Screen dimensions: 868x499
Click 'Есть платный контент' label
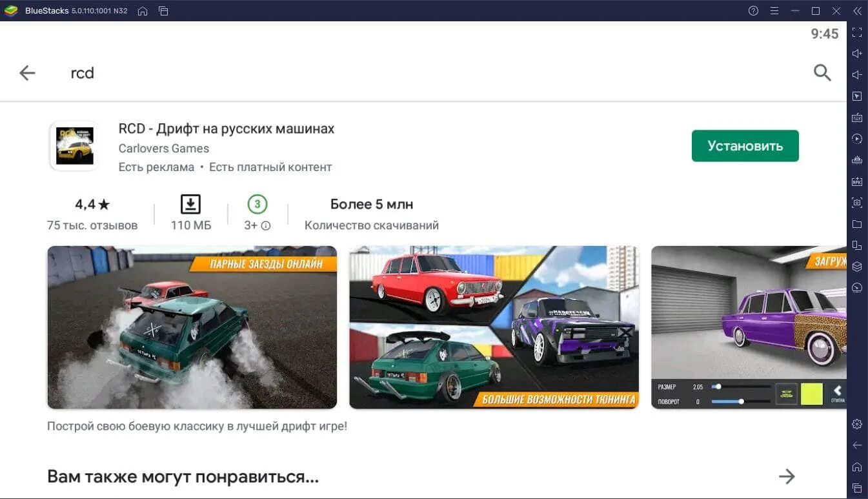(270, 167)
